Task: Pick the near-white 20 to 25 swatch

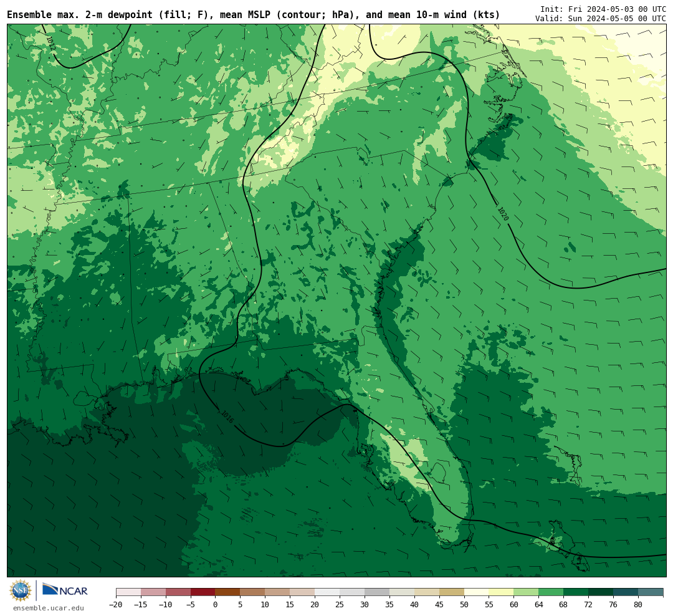Action: [328, 592]
